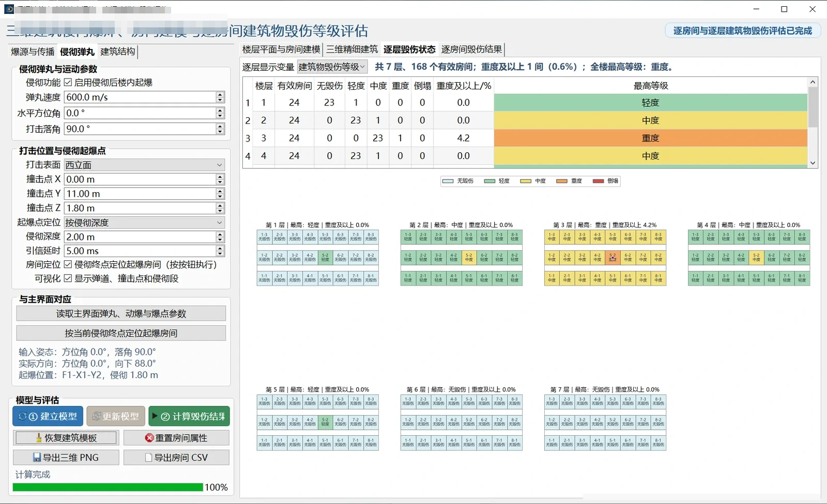The height and width of the screenshot is (504, 827).
Task: Click the 重度 orange legend swatch
Action: coord(562,181)
